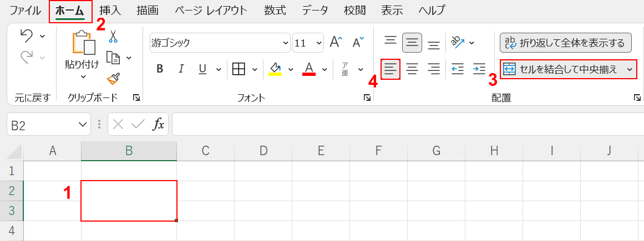Open the 游ゴシック font name dropdown

(286, 43)
